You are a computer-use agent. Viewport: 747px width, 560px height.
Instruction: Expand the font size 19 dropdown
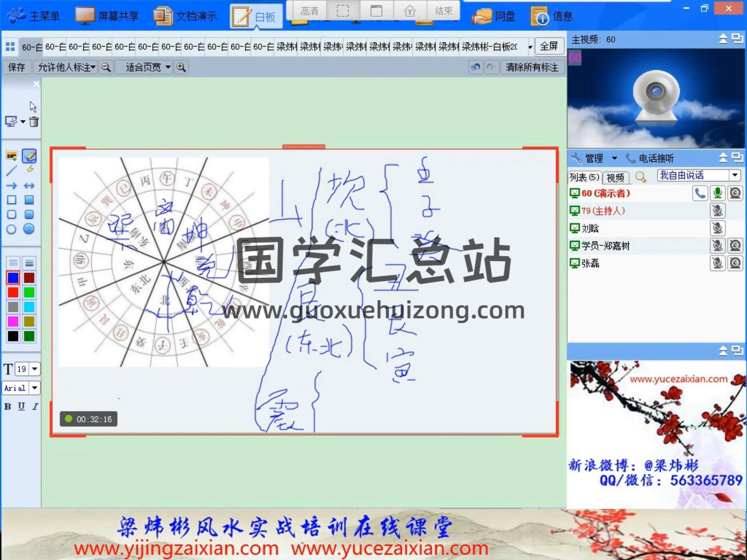coord(35,369)
